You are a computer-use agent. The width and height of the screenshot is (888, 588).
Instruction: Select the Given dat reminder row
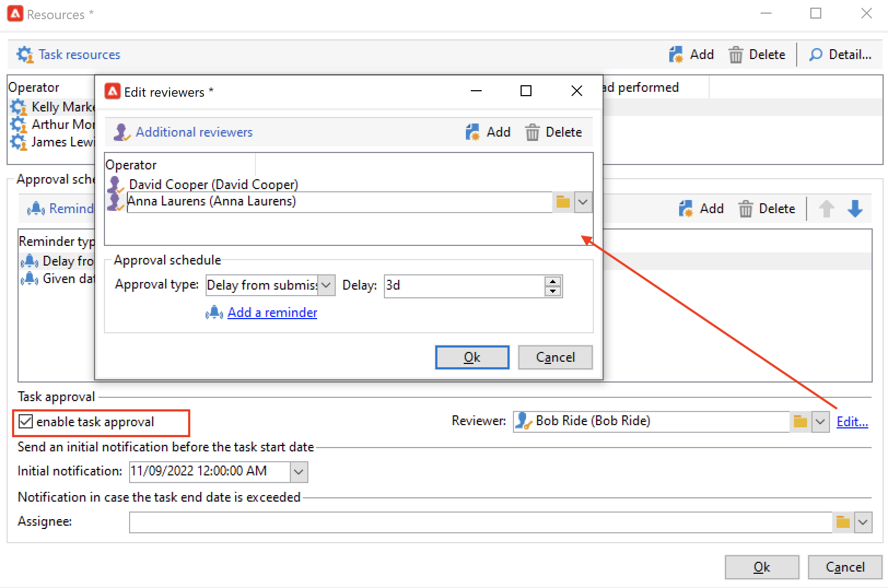[x=57, y=279]
